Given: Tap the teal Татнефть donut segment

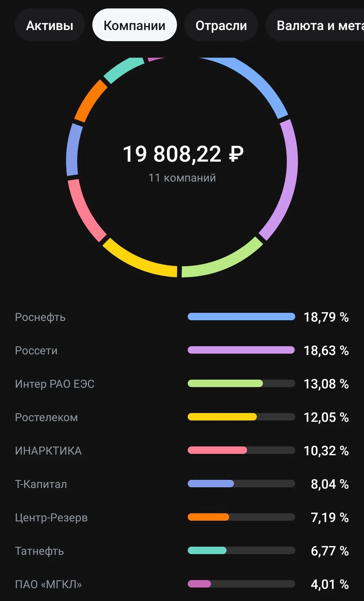Looking at the screenshot, I should tap(123, 69).
